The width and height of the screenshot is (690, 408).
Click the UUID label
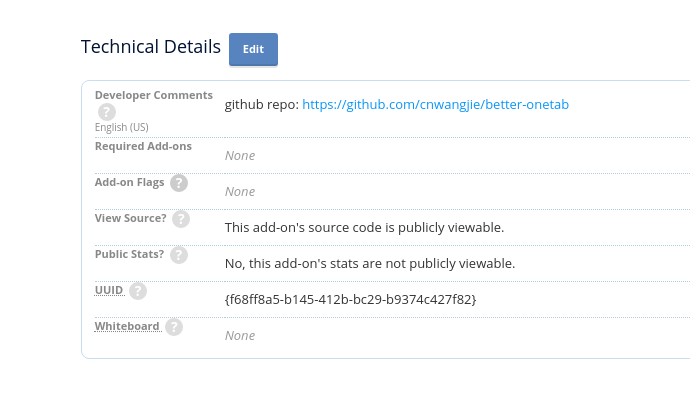pyautogui.click(x=109, y=290)
